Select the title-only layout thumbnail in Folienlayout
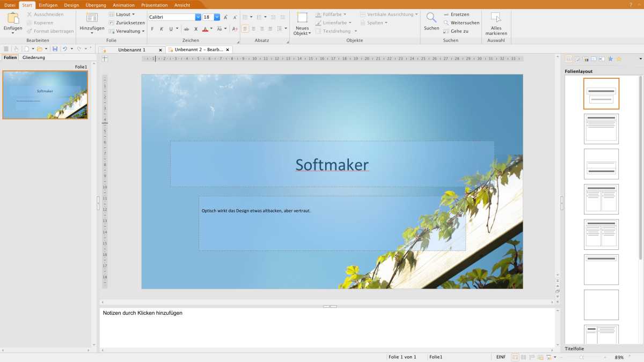Image resolution: width=644 pixels, height=362 pixels. coord(601,270)
